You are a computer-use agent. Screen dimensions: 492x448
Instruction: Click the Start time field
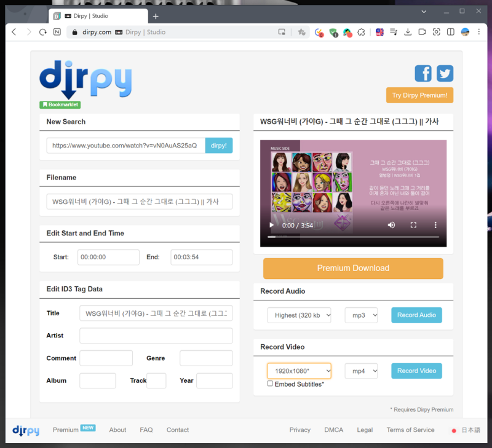[108, 257]
